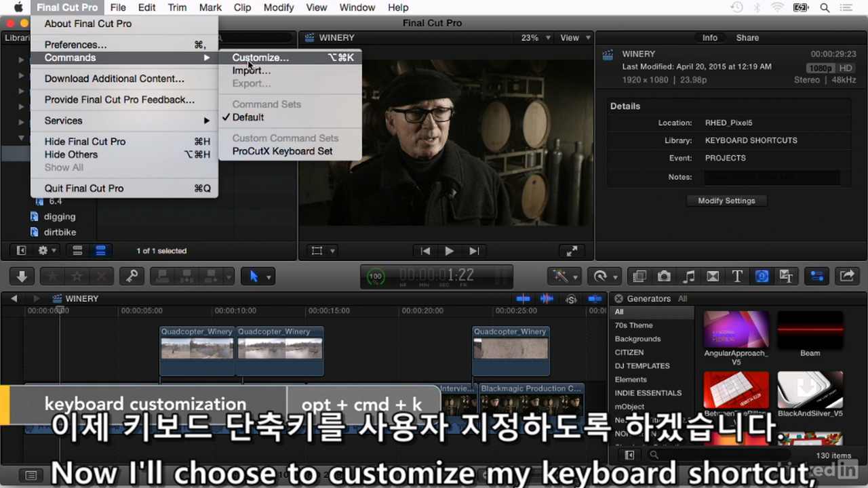Open the Retime speed menu

tap(604, 277)
